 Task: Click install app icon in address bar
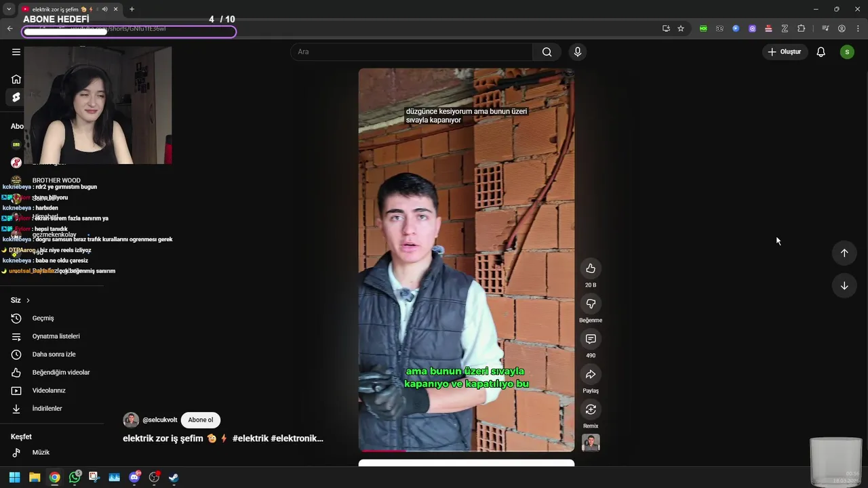click(666, 28)
